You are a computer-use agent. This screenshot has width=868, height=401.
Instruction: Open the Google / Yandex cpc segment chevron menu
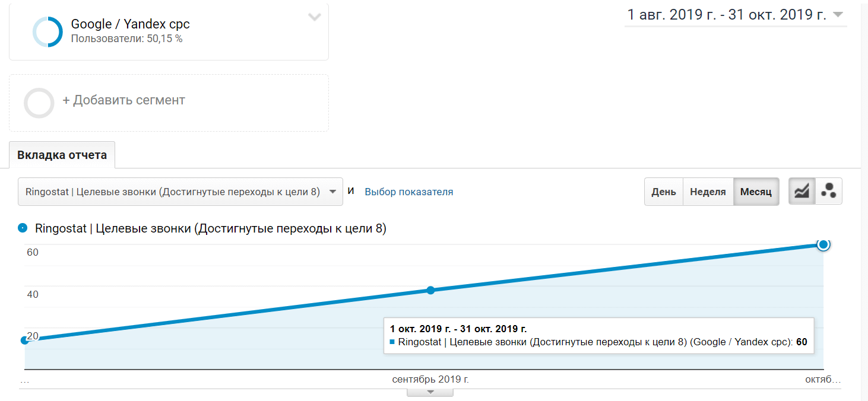click(x=314, y=17)
